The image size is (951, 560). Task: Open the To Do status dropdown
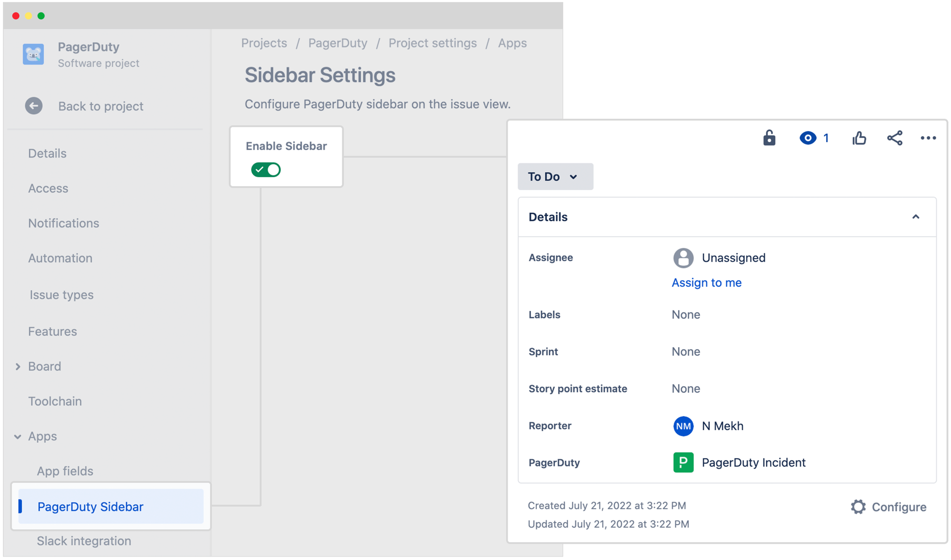click(555, 177)
